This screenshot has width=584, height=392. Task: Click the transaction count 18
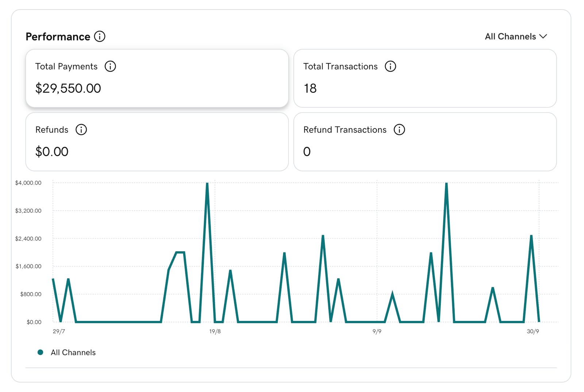[310, 88]
